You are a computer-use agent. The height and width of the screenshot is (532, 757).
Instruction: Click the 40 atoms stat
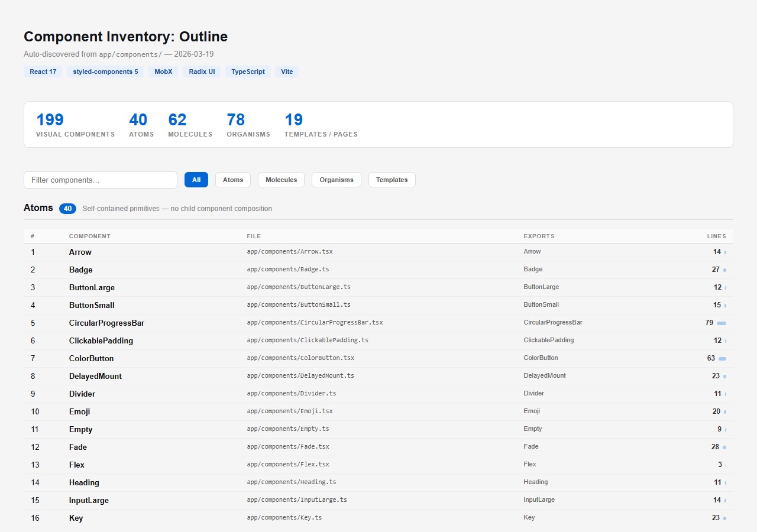click(141, 125)
